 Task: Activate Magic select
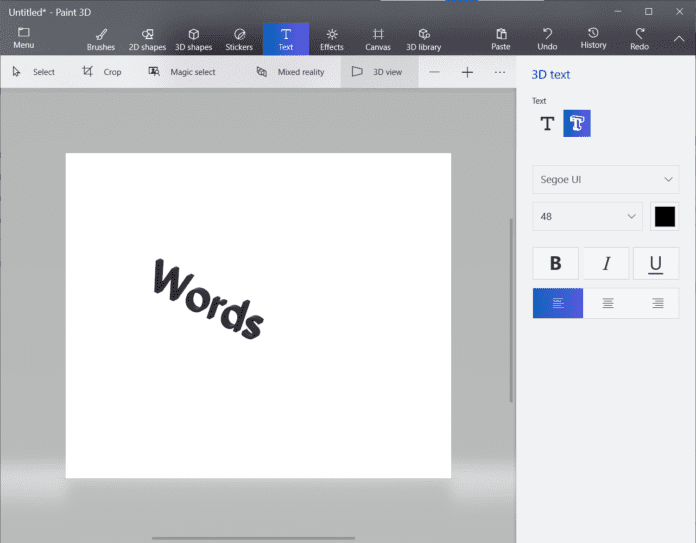(x=182, y=72)
